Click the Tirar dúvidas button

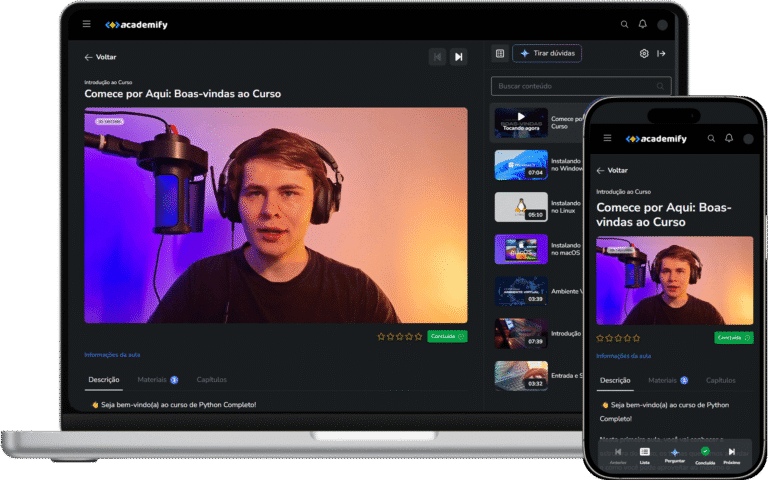click(x=546, y=54)
